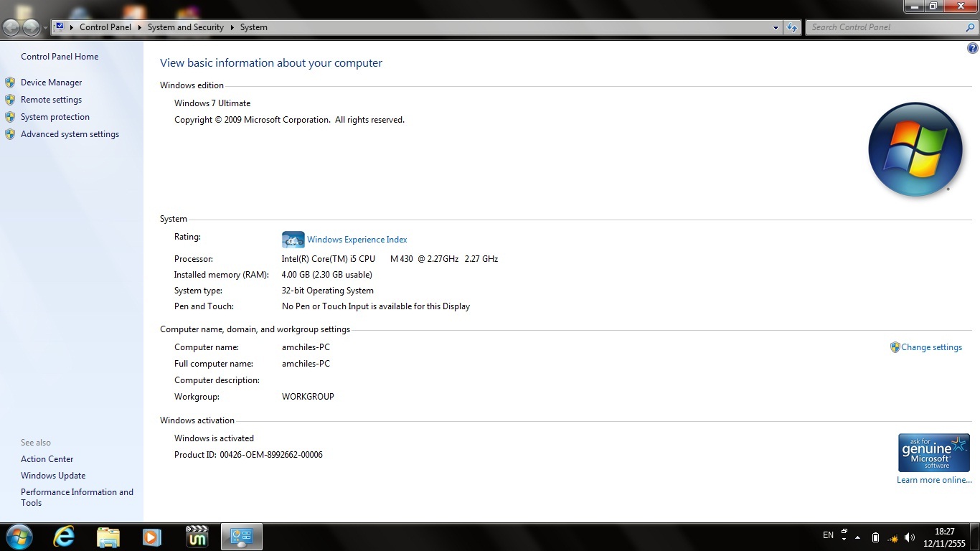Open Action Center under See also
Screen dimensions: 980x551
(x=47, y=459)
